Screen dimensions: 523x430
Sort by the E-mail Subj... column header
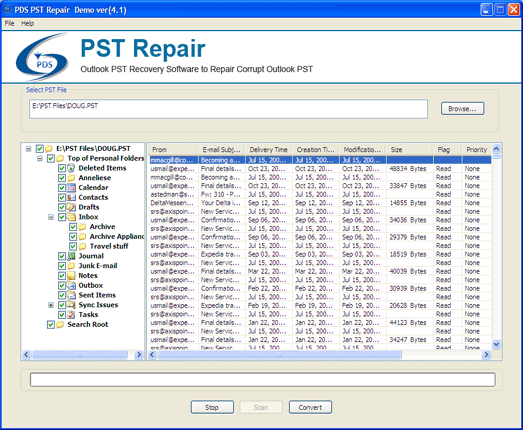click(221, 150)
